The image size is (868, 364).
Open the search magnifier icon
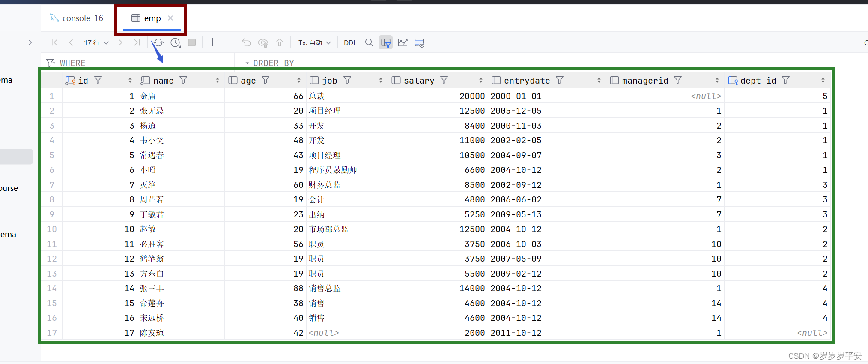(x=369, y=42)
